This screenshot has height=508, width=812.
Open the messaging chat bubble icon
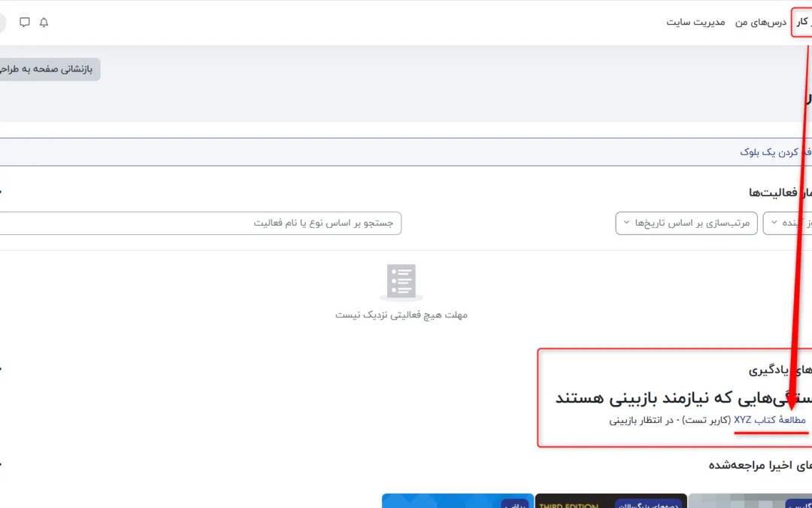[x=25, y=23]
